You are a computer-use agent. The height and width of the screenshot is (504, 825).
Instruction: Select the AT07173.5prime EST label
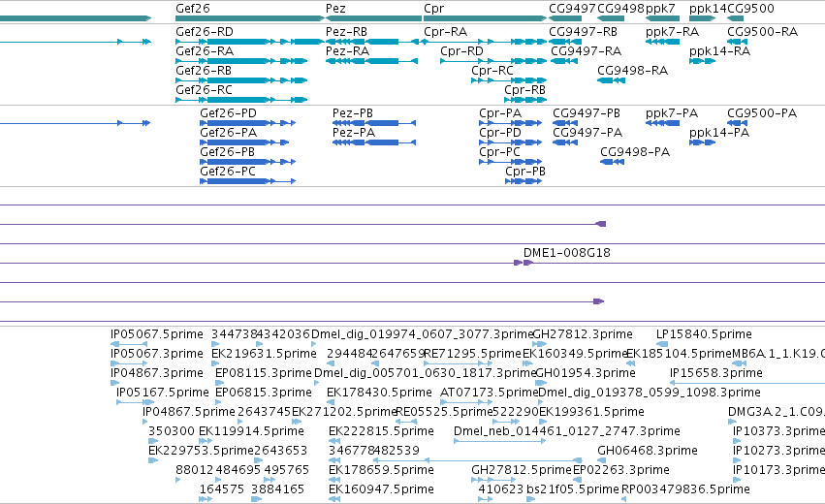tap(489, 393)
